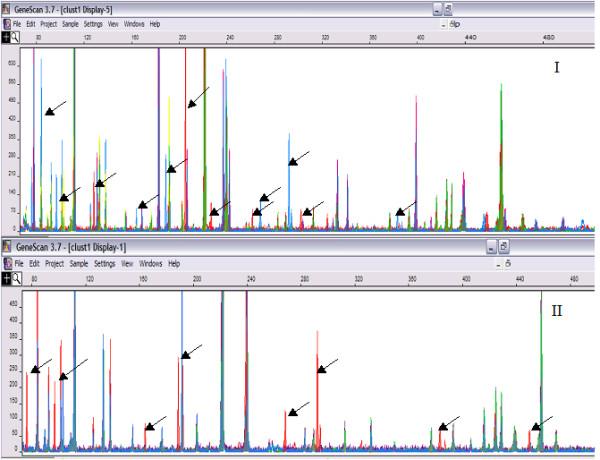Open the View menu in the Display-1 window
This screenshot has height=460, width=600.
[x=127, y=263]
